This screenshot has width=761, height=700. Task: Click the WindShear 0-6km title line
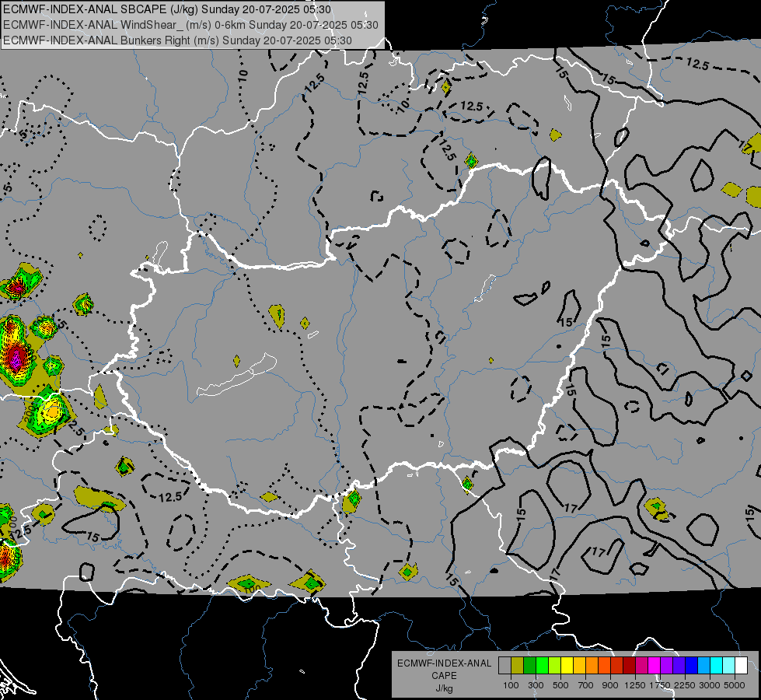point(190,25)
